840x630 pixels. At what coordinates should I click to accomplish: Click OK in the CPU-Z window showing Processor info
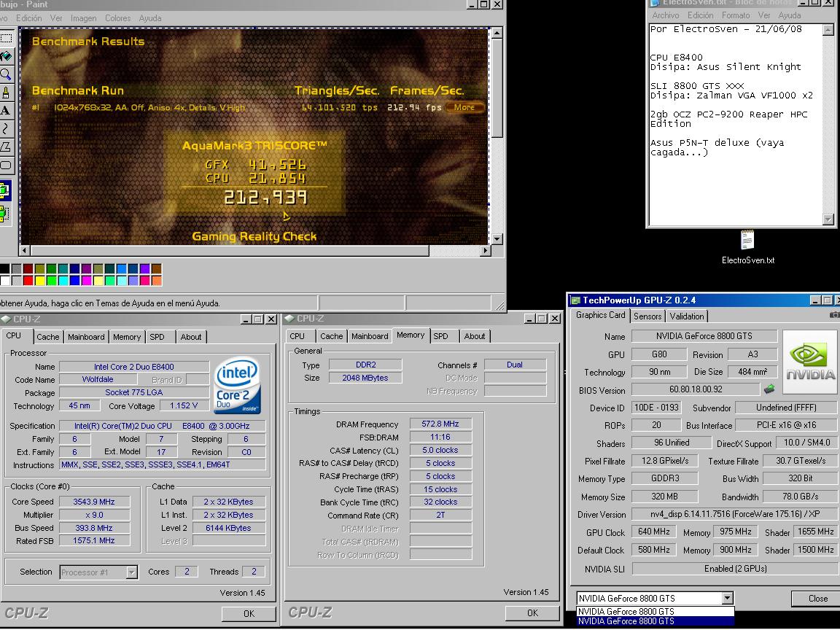pos(249,613)
